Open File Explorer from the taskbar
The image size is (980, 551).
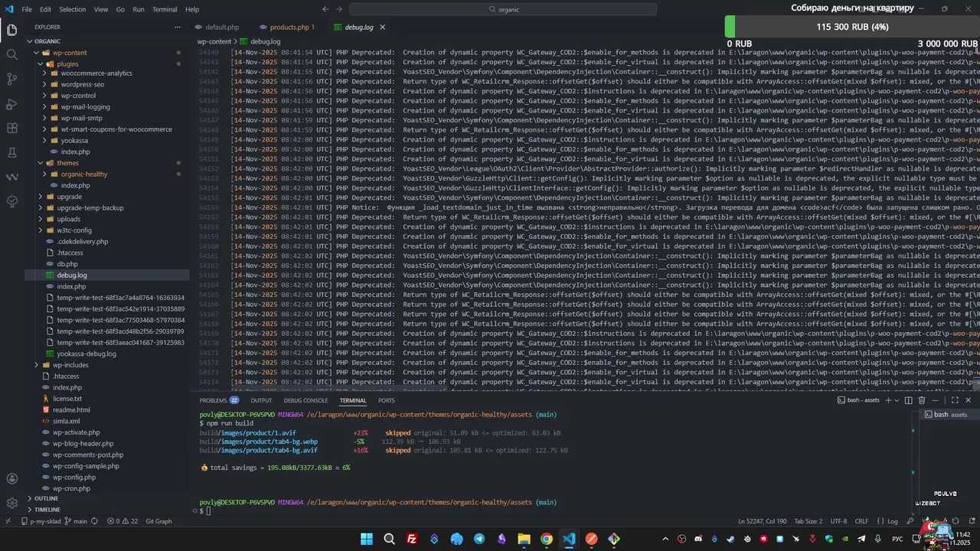coord(524,539)
